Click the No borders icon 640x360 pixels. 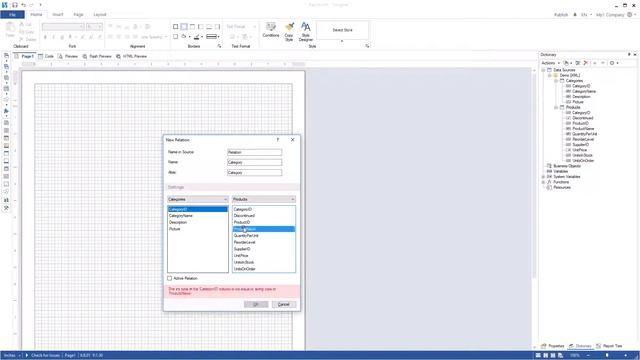pos(184,27)
